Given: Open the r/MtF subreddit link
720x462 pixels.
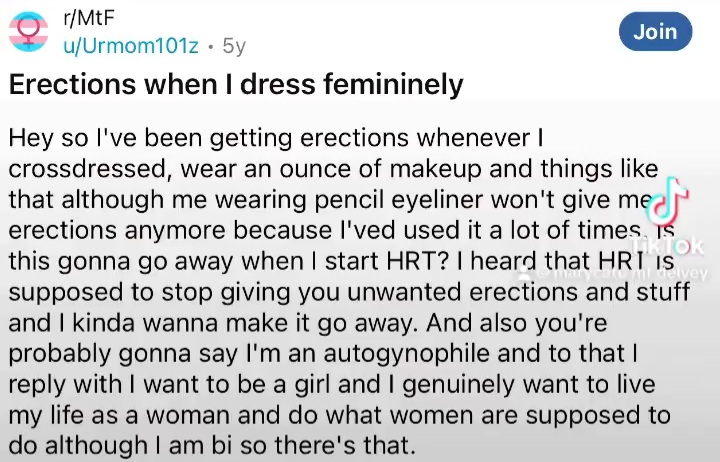Looking at the screenshot, I should point(88,18).
